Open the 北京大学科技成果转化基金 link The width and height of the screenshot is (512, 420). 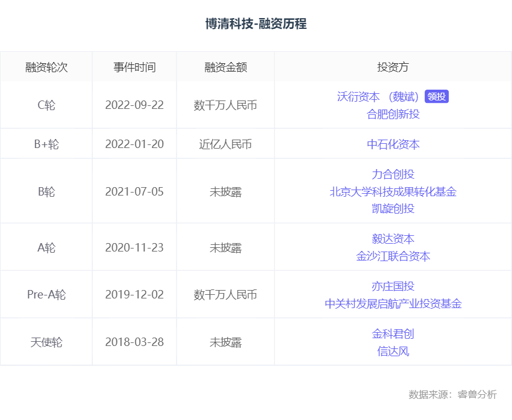pyautogui.click(x=393, y=192)
